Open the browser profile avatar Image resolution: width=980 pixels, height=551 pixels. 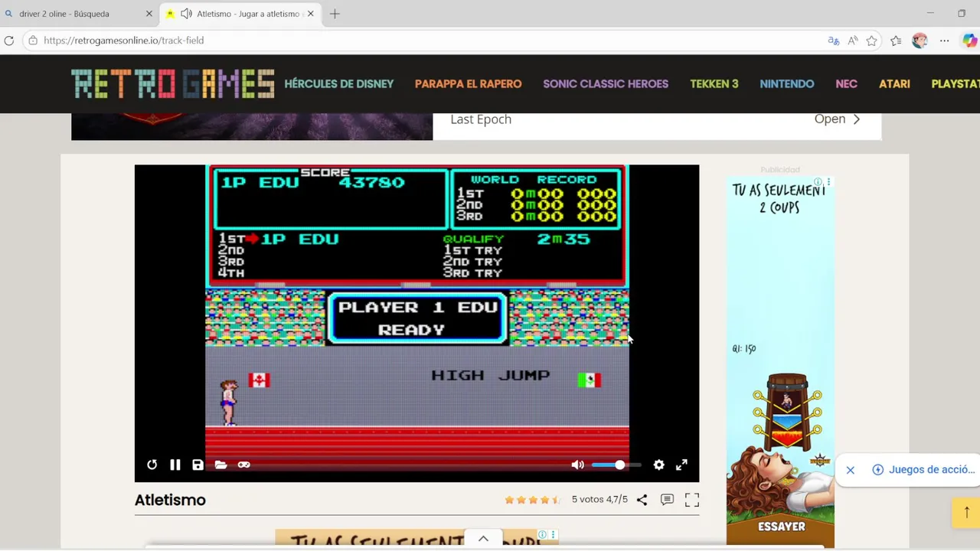920,41
